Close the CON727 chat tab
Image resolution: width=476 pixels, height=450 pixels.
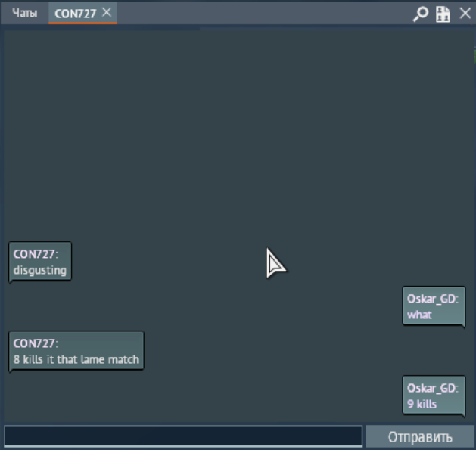pos(107,12)
